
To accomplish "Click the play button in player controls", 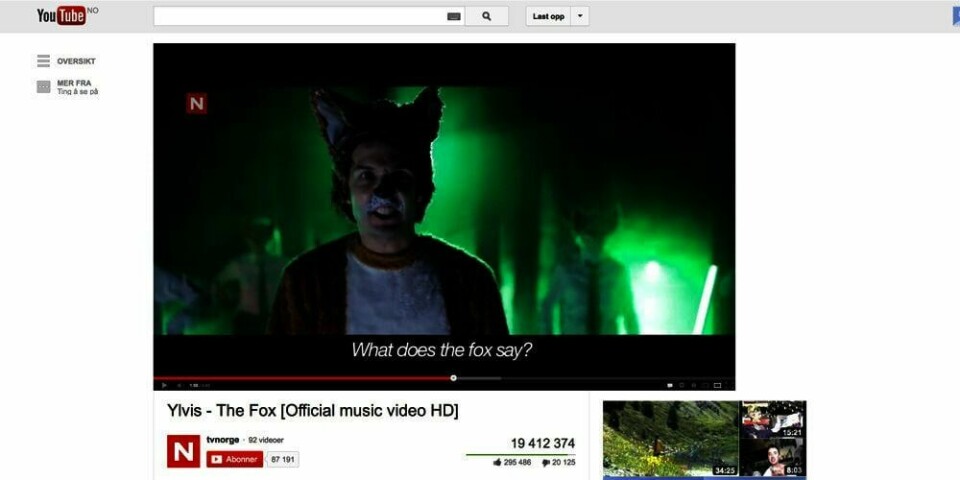I will click(164, 385).
